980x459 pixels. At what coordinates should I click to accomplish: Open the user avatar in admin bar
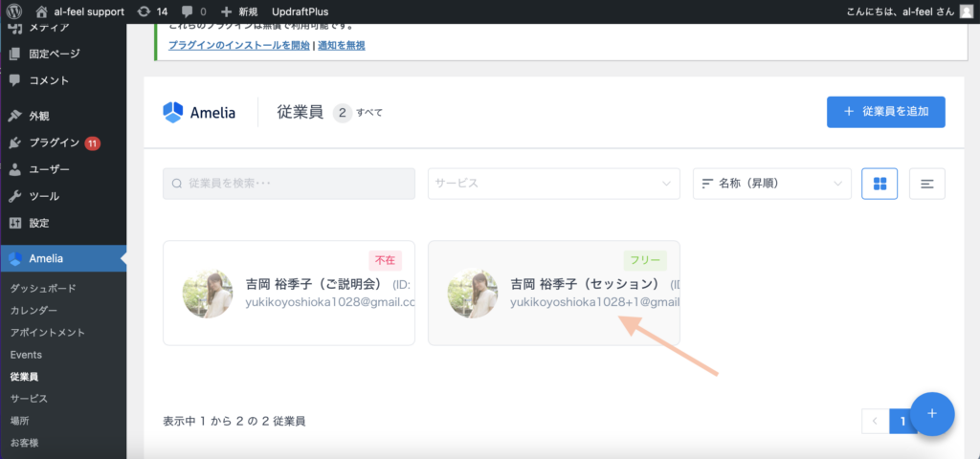[x=967, y=11]
